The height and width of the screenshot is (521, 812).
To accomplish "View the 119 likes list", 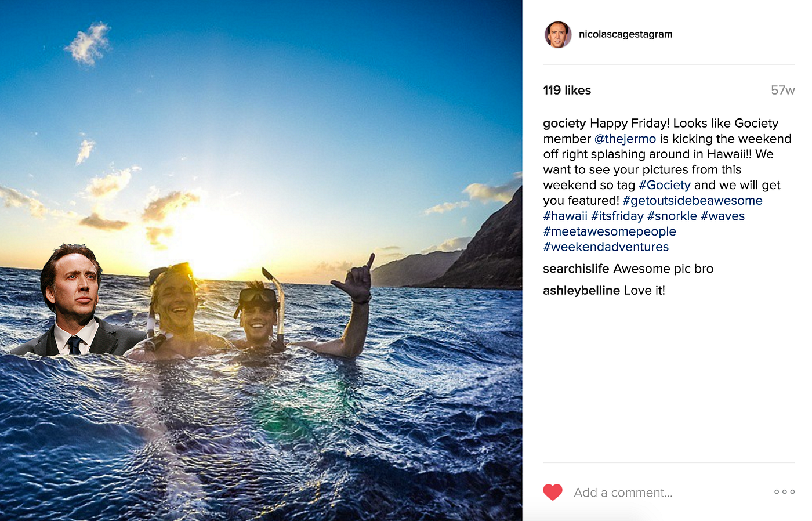I will [x=567, y=91].
